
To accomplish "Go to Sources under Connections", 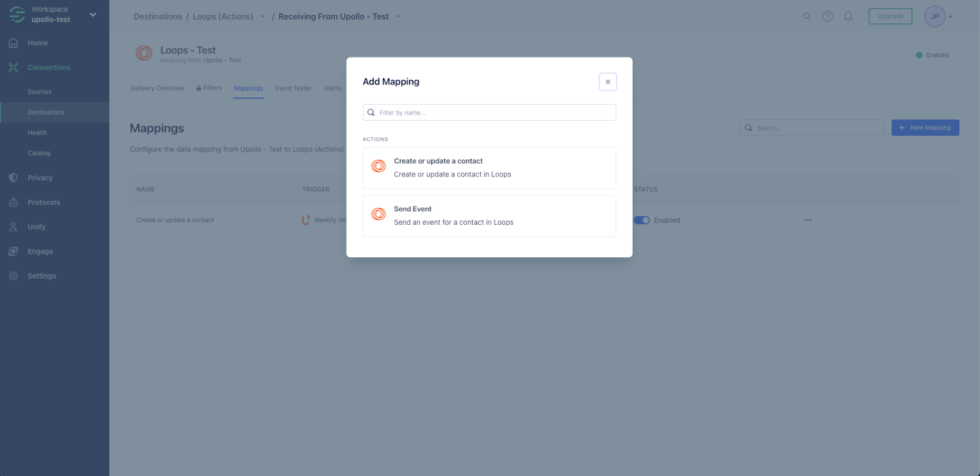I will 39,92.
